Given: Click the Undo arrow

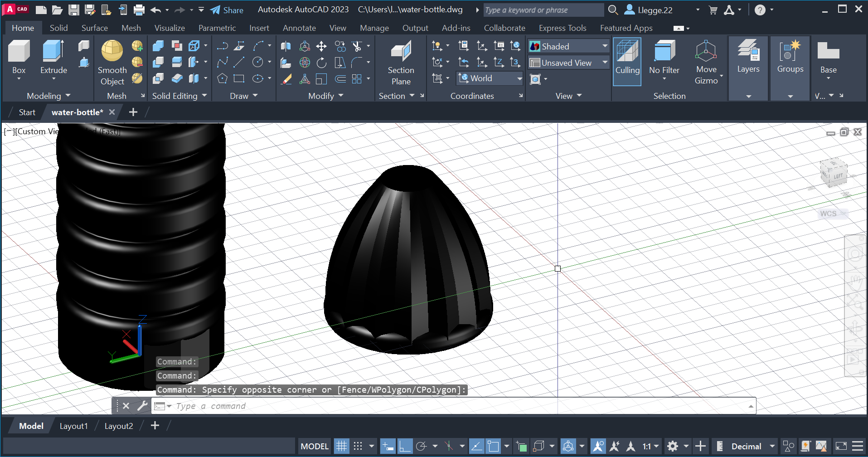Looking at the screenshot, I should pos(156,10).
